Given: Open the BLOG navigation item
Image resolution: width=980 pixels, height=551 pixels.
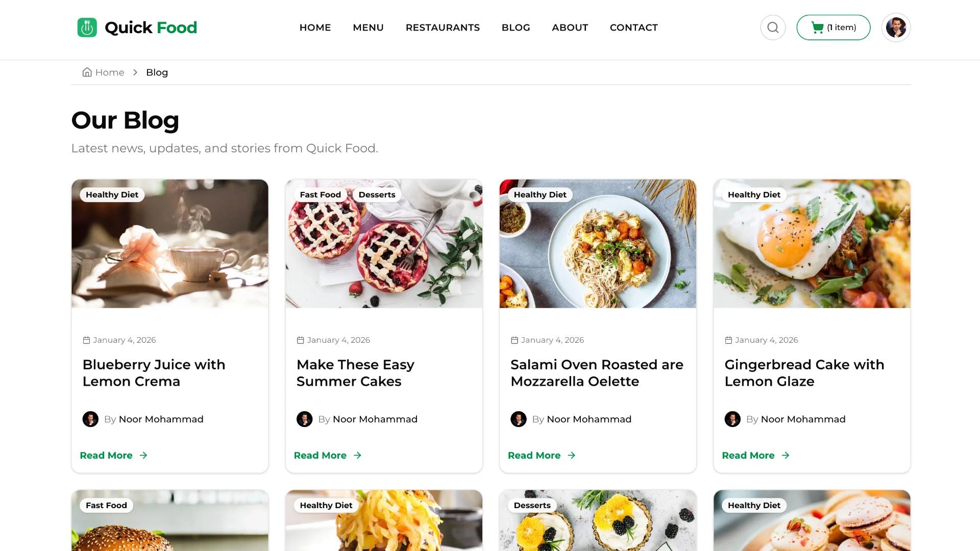Looking at the screenshot, I should coord(516,28).
